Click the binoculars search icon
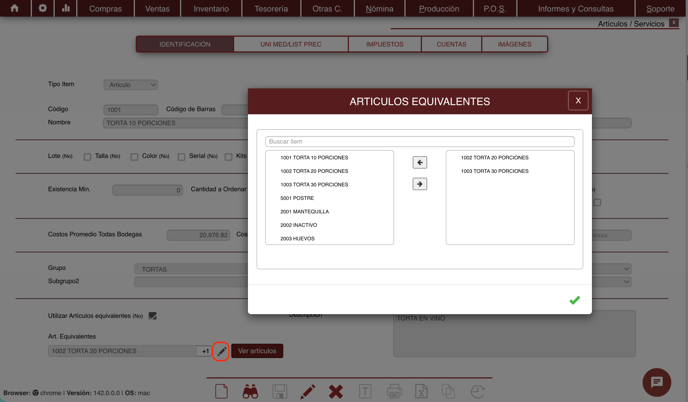Viewport: 688px width, 402px height. (x=250, y=392)
